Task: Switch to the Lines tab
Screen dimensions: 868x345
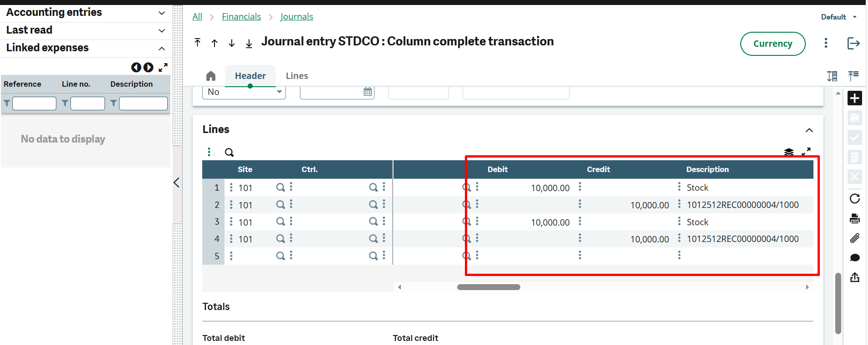Action: pos(297,76)
